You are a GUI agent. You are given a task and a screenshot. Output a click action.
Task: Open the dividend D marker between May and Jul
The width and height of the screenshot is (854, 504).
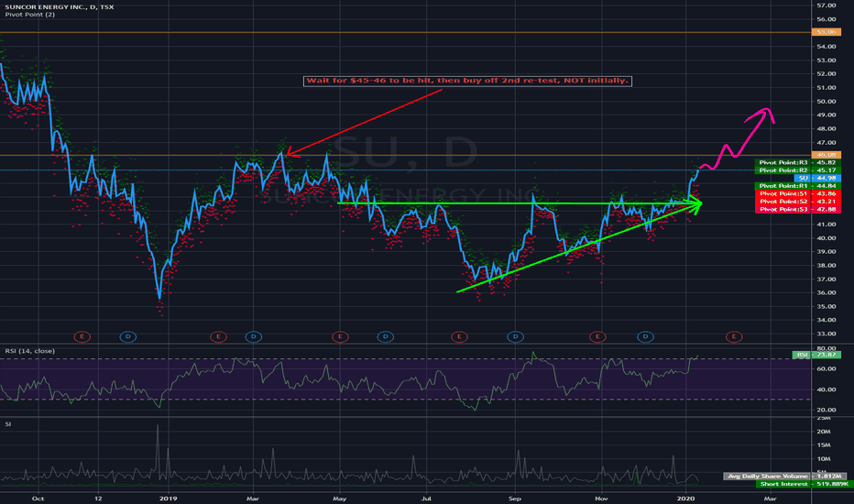coord(385,336)
